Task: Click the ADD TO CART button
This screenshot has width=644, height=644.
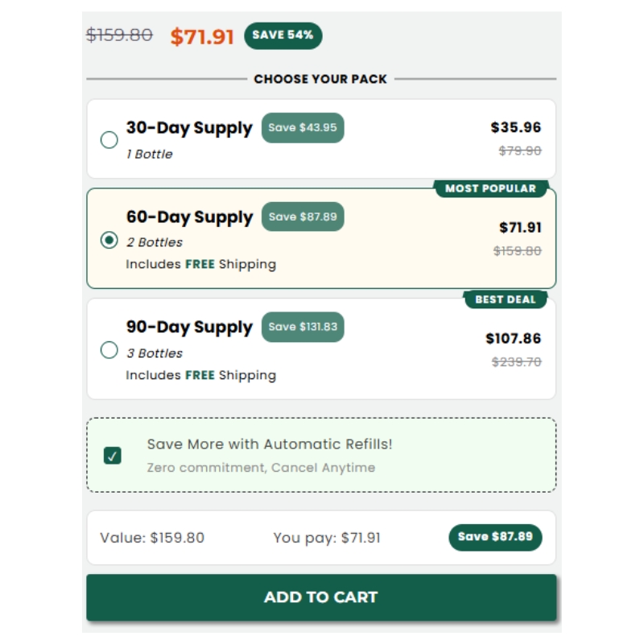Action: coord(321,597)
